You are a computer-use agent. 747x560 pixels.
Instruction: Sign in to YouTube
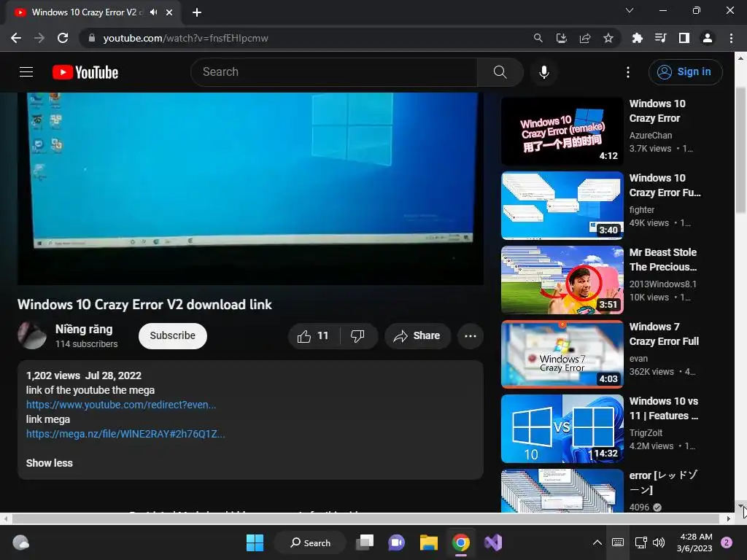[685, 72]
